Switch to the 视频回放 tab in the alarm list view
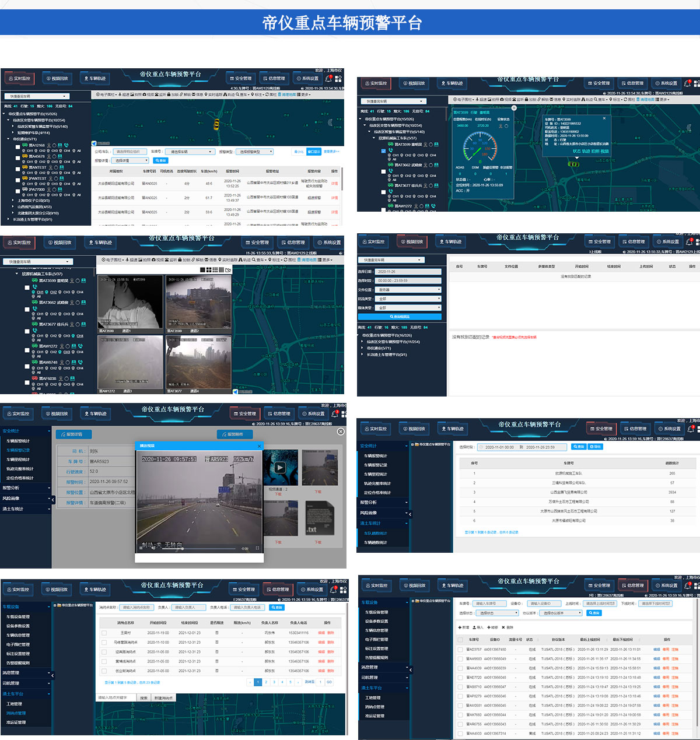 click(57, 79)
